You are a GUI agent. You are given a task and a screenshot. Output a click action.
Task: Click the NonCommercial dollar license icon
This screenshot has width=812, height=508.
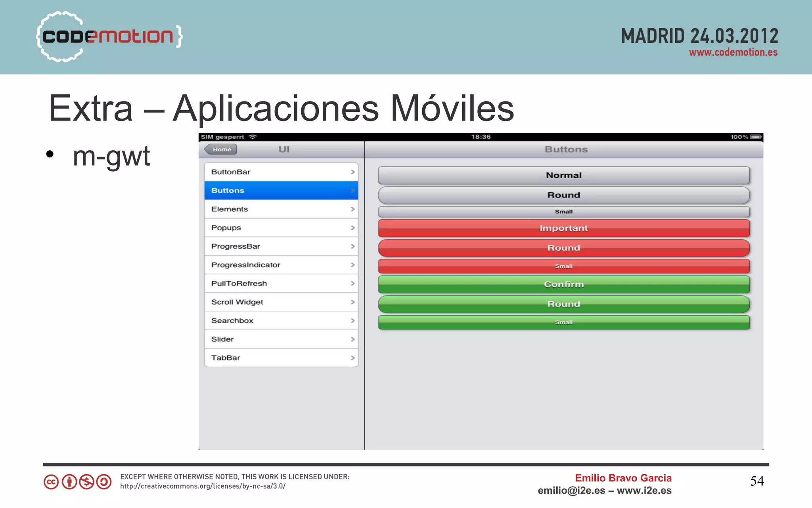86,482
